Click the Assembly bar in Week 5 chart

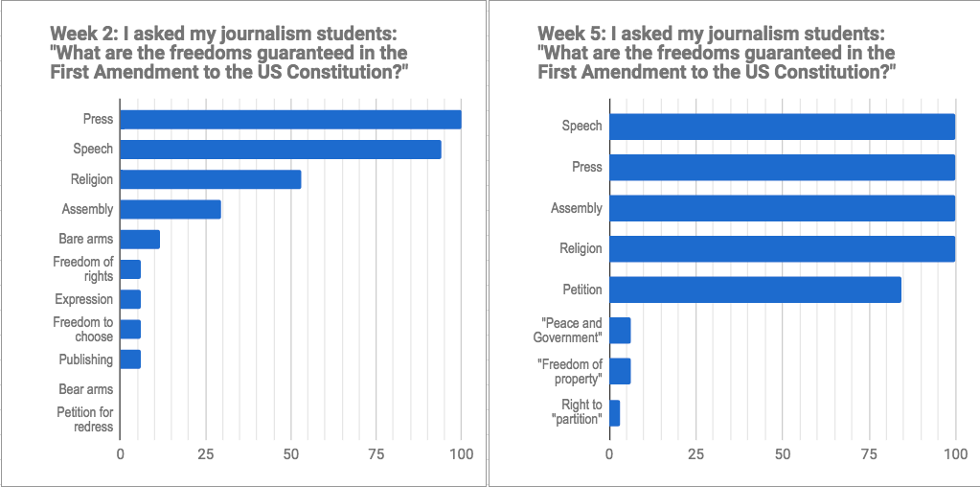[x=782, y=208]
